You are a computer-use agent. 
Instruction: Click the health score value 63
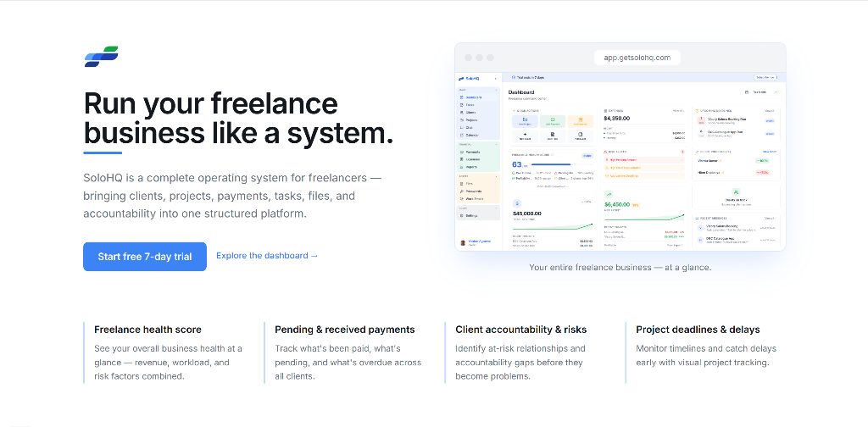click(x=516, y=165)
